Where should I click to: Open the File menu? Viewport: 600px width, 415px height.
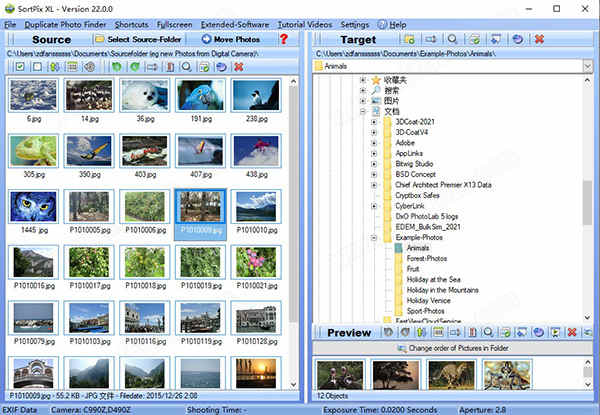(x=10, y=25)
